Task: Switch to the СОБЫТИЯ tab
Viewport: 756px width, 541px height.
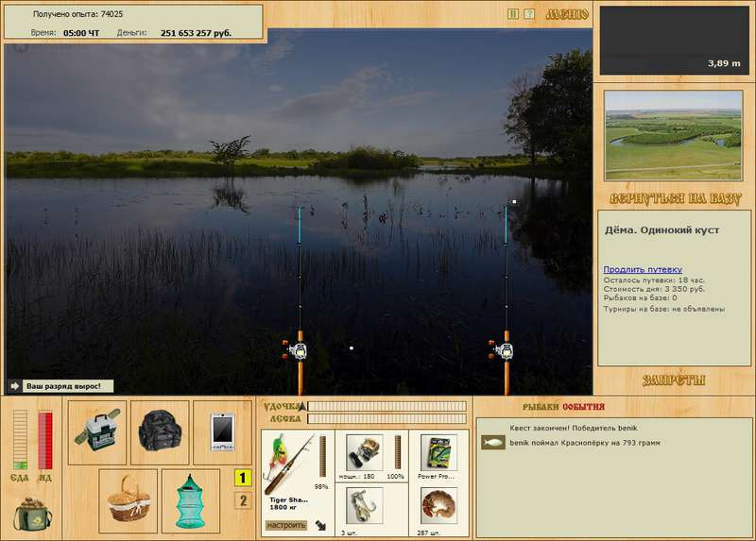Action: (583, 407)
